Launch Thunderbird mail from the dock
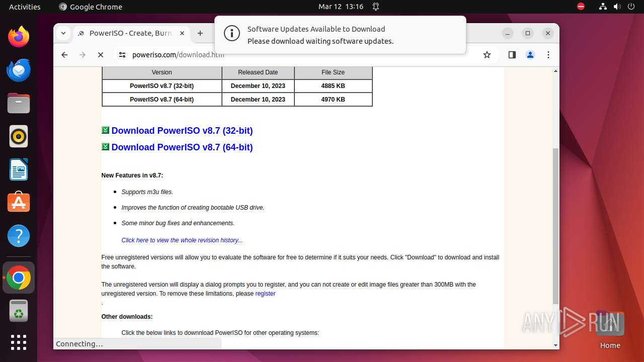The height and width of the screenshot is (362, 644). point(19,70)
